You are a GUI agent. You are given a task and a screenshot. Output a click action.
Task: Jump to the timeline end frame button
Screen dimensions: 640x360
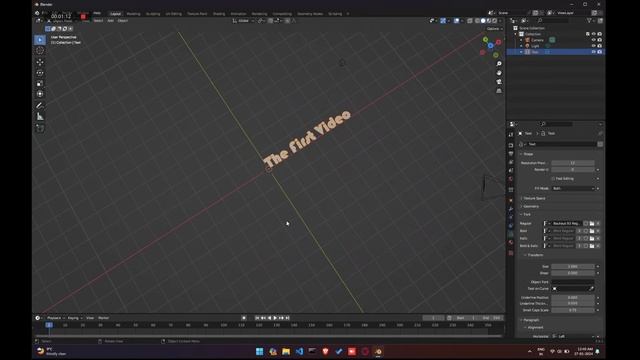[x=287, y=318]
